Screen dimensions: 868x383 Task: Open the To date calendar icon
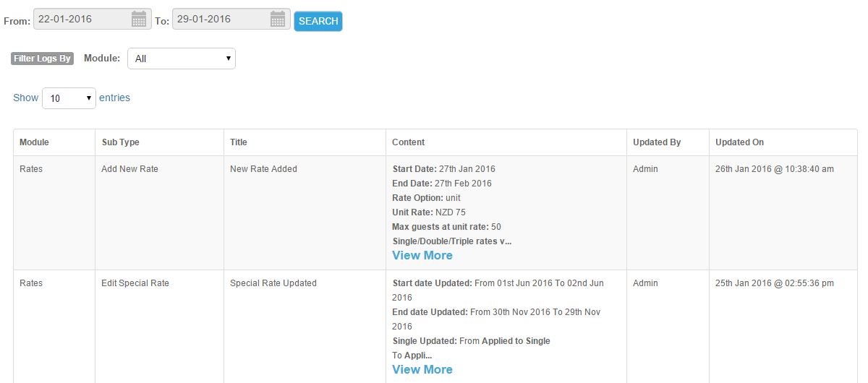point(278,20)
